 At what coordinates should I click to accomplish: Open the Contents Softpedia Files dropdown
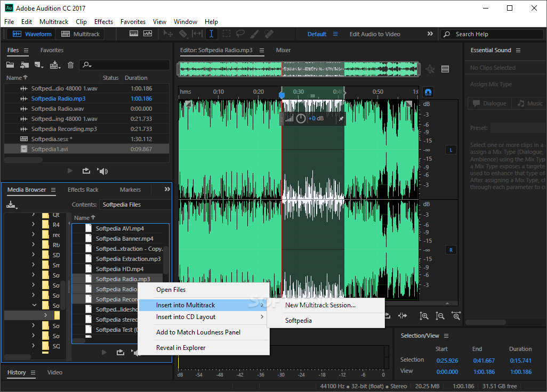[x=135, y=205]
